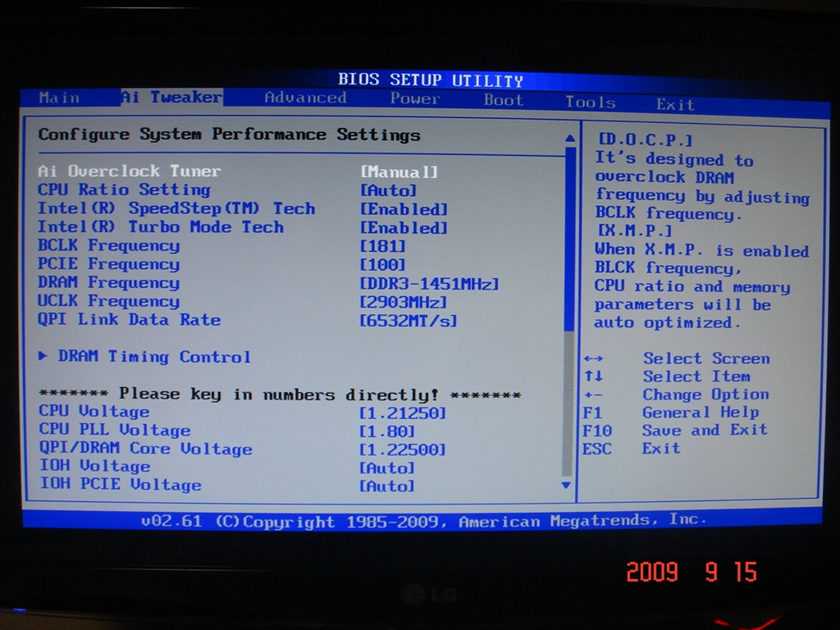The width and height of the screenshot is (840, 630).
Task: Open UCLK Frequency [2903MHz] options
Action: tap(403, 302)
